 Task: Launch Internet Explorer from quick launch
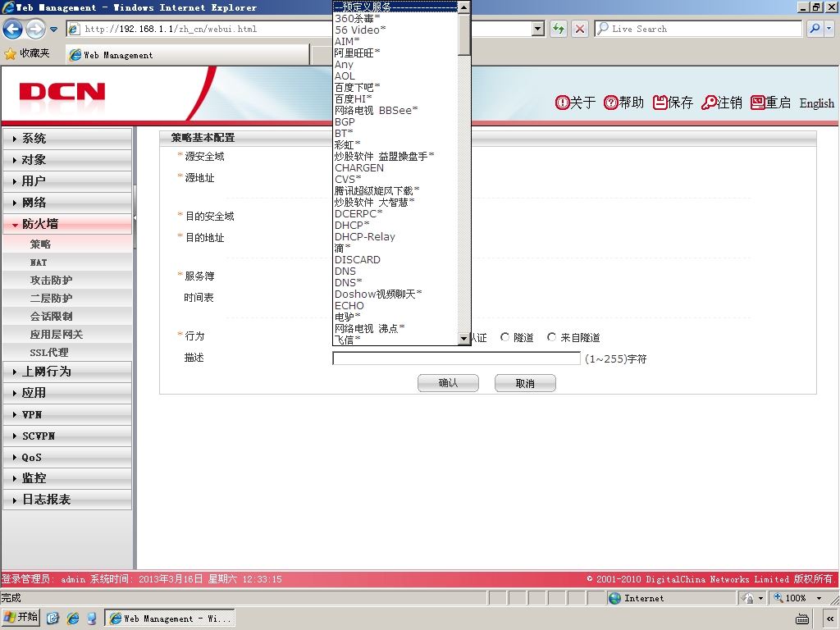pyautogui.click(x=72, y=619)
